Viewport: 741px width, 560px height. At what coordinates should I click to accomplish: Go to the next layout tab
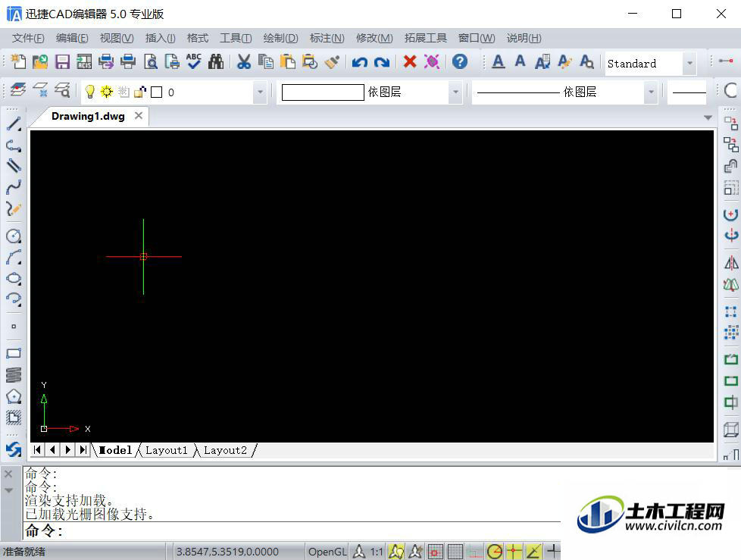[x=68, y=450]
